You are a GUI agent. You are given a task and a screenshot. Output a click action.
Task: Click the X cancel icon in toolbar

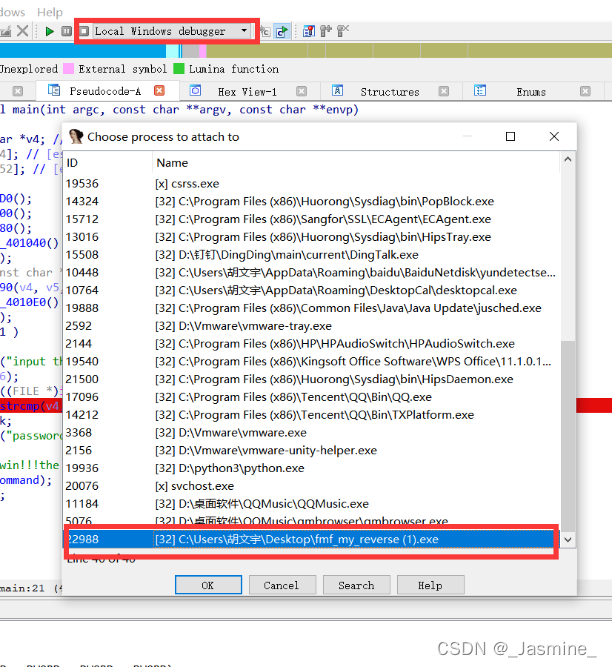(x=23, y=31)
